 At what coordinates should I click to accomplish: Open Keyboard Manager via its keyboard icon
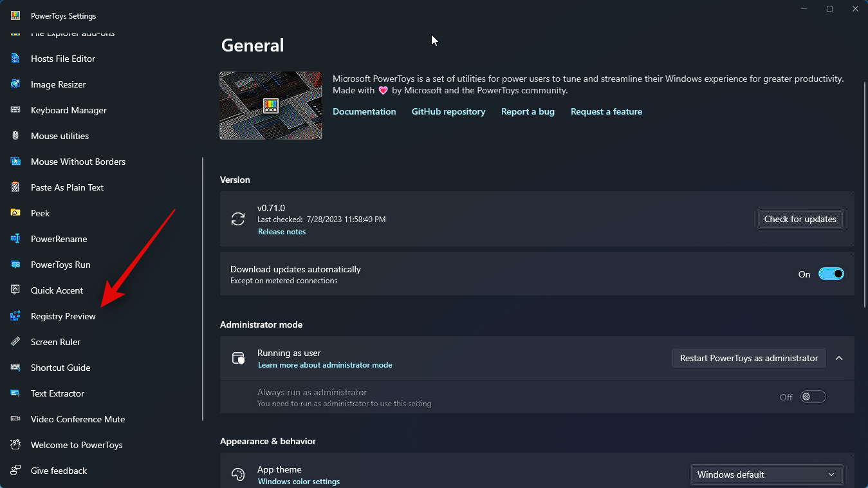click(15, 110)
